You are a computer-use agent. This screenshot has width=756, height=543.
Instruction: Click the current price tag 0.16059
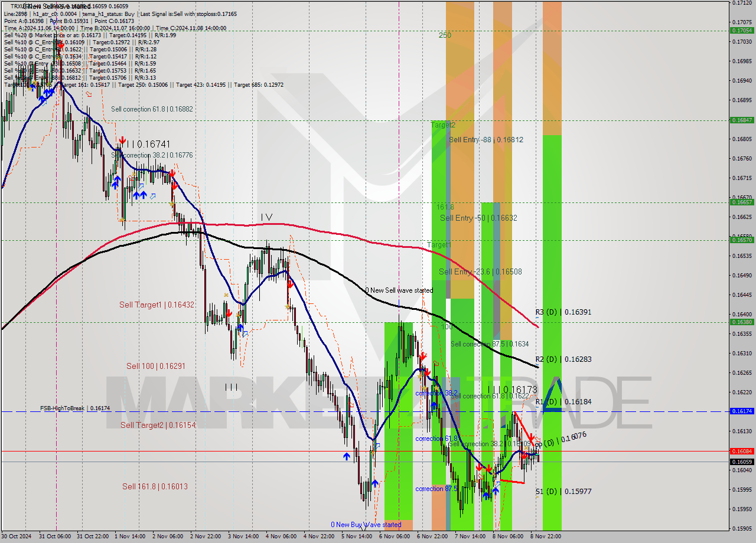click(742, 462)
